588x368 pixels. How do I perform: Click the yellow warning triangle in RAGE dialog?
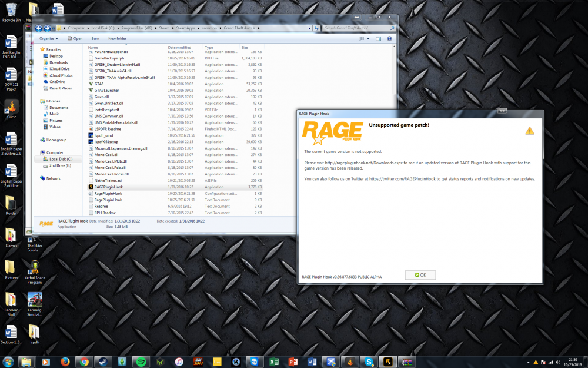(530, 131)
